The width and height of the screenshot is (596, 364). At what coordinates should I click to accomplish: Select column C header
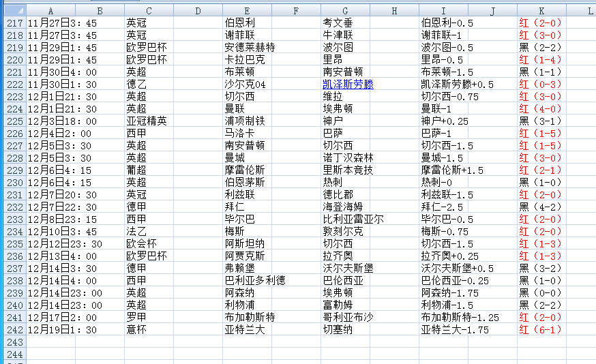149,11
